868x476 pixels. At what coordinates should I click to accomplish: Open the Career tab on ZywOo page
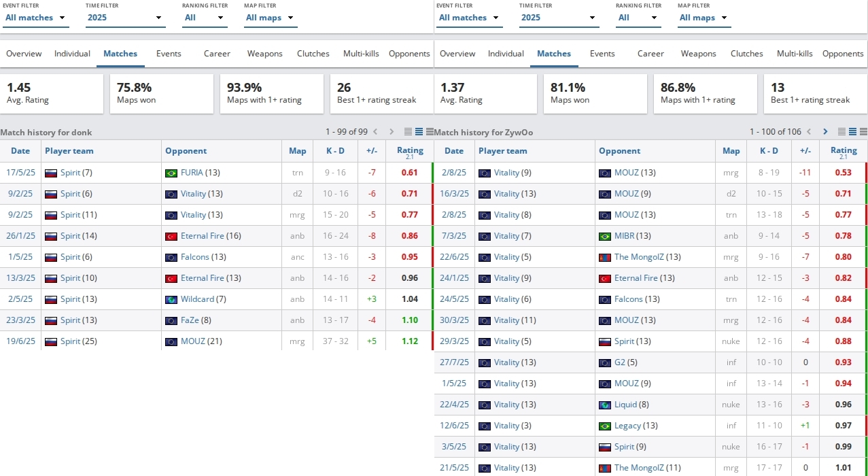coord(650,54)
